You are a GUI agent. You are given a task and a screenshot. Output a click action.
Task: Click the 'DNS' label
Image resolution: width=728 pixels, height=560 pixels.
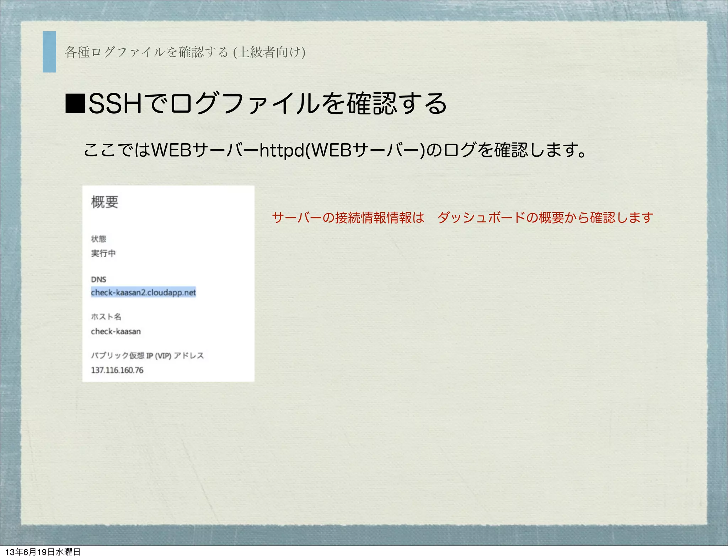[98, 279]
